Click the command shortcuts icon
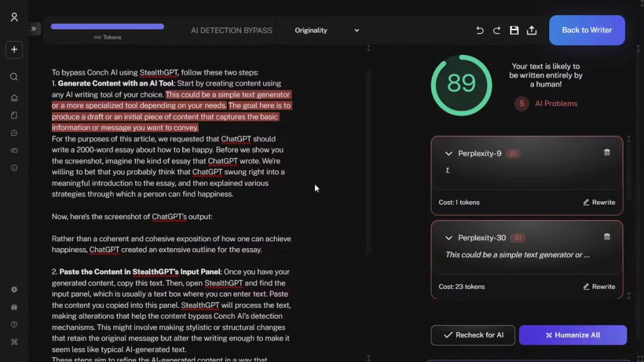Image resolution: width=644 pixels, height=362 pixels. pos(14,342)
